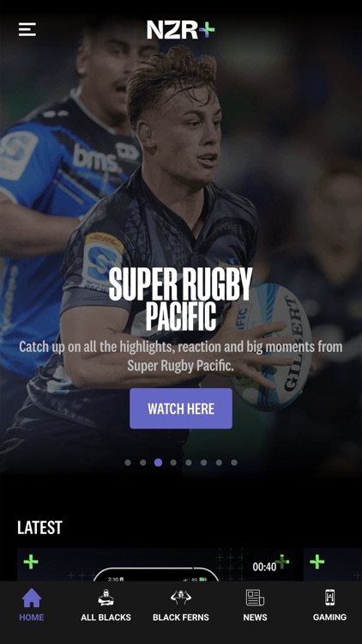Viewport: 362px width, 644px height.
Task: Tap the NZR+ logo
Action: (181, 29)
